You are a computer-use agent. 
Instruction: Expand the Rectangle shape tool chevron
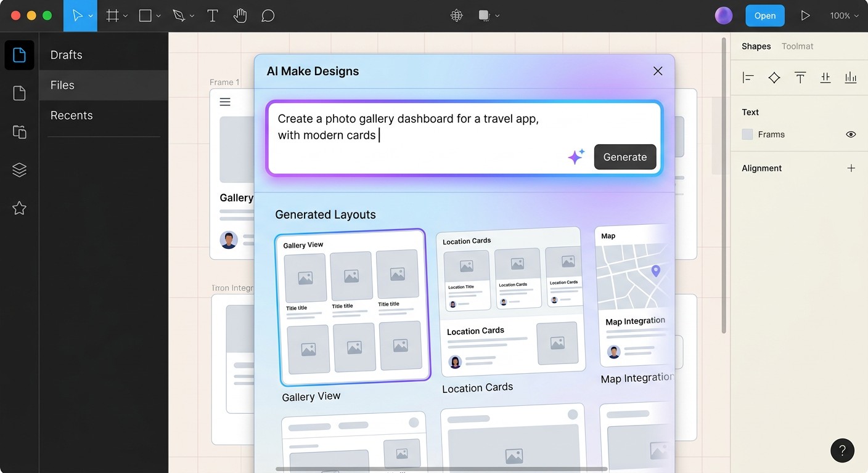coord(158,16)
